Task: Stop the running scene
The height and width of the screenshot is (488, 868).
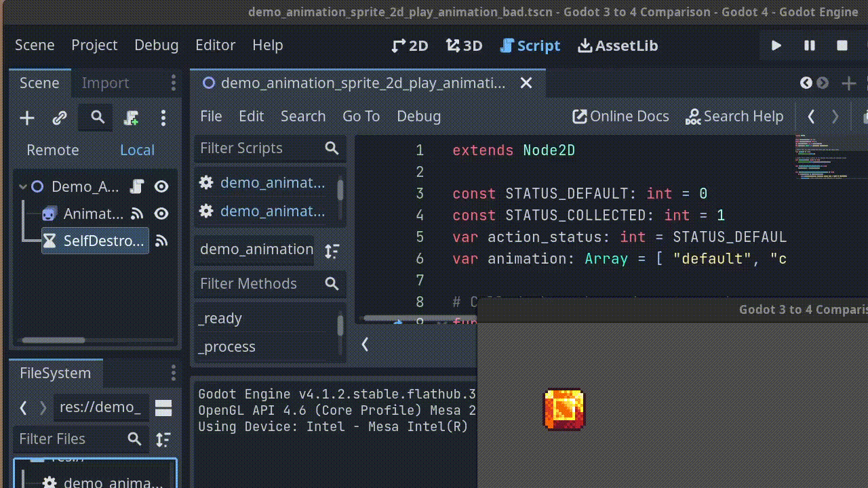Action: point(842,45)
